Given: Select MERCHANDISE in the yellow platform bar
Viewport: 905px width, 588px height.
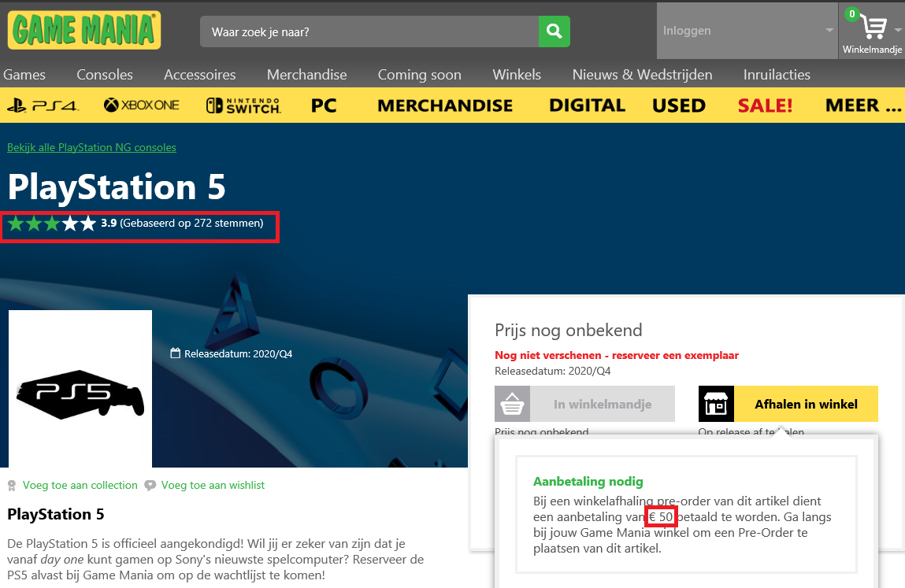Looking at the screenshot, I should click(x=445, y=105).
